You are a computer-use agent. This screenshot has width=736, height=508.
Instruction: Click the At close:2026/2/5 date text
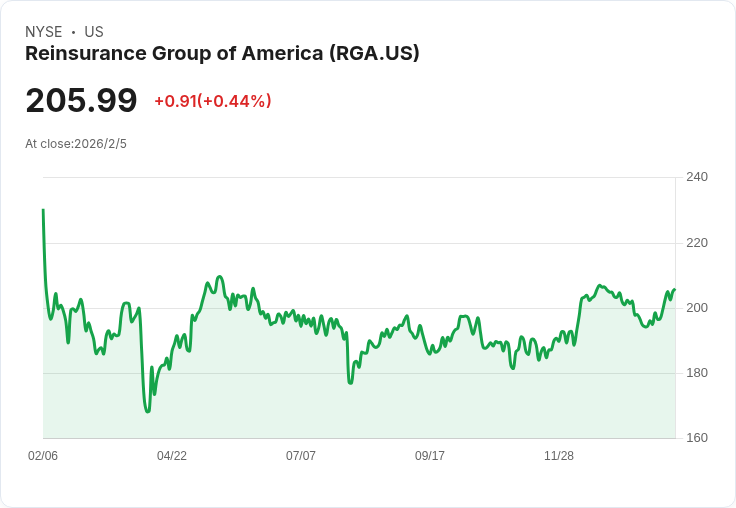coord(76,144)
